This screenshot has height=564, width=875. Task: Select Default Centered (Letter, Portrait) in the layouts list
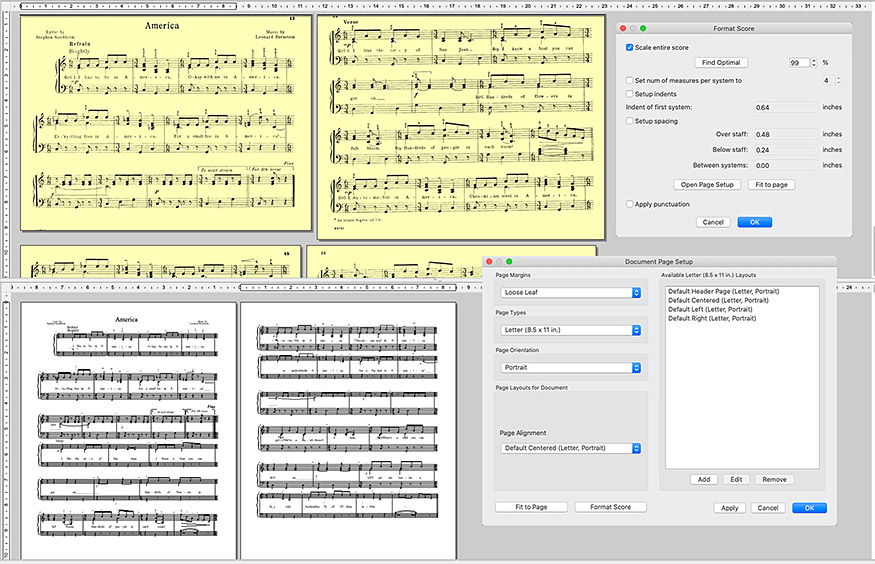coord(718,300)
